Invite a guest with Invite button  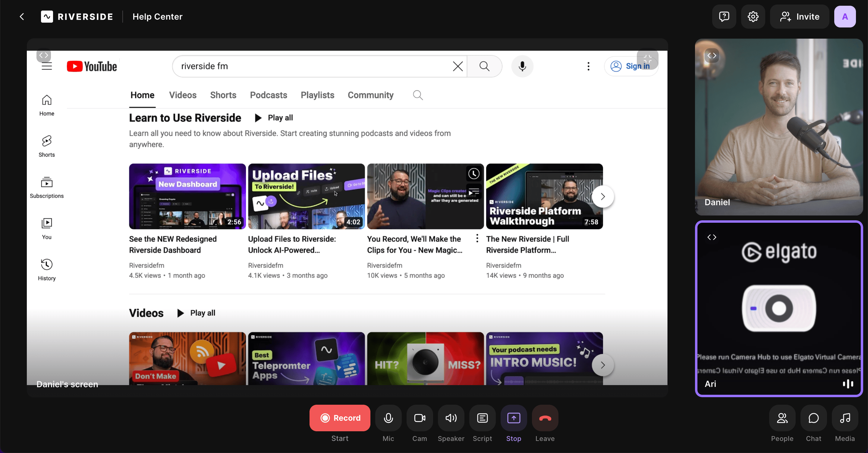point(799,17)
